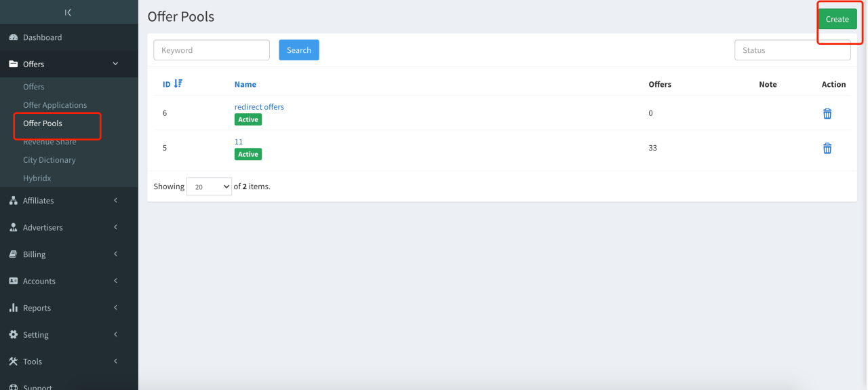Open Revenue Share submenu item
Image resolution: width=868 pixels, height=390 pixels.
coord(50,142)
